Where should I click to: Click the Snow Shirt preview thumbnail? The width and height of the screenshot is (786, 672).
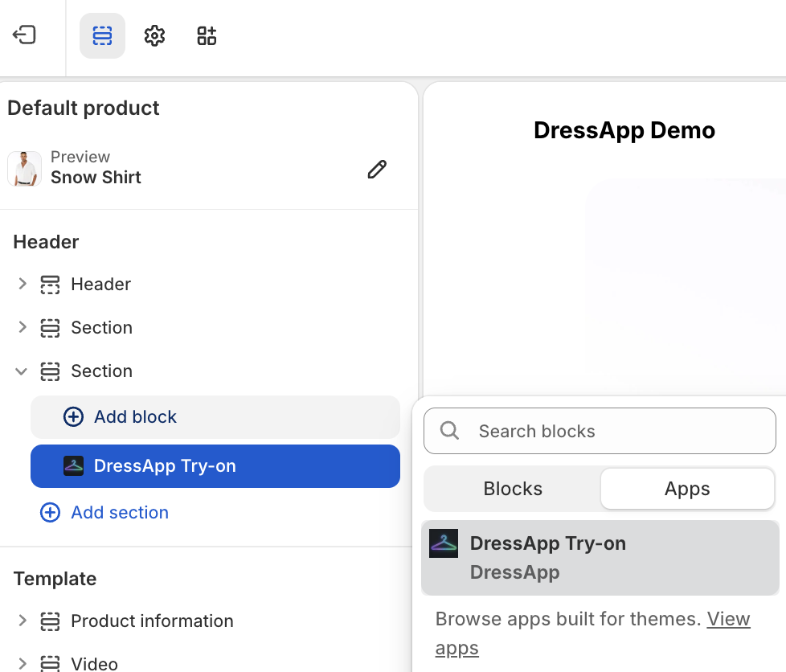coord(25,169)
